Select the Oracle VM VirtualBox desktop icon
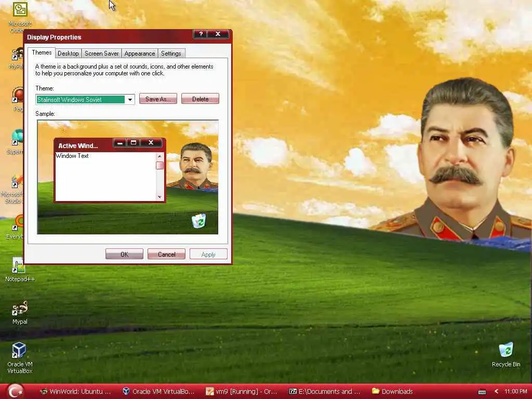 pos(20,357)
